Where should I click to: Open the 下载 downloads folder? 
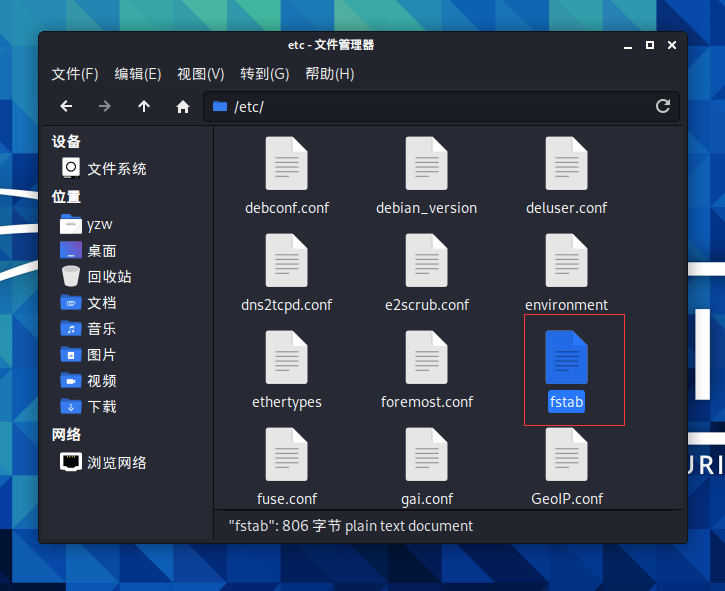(101, 407)
